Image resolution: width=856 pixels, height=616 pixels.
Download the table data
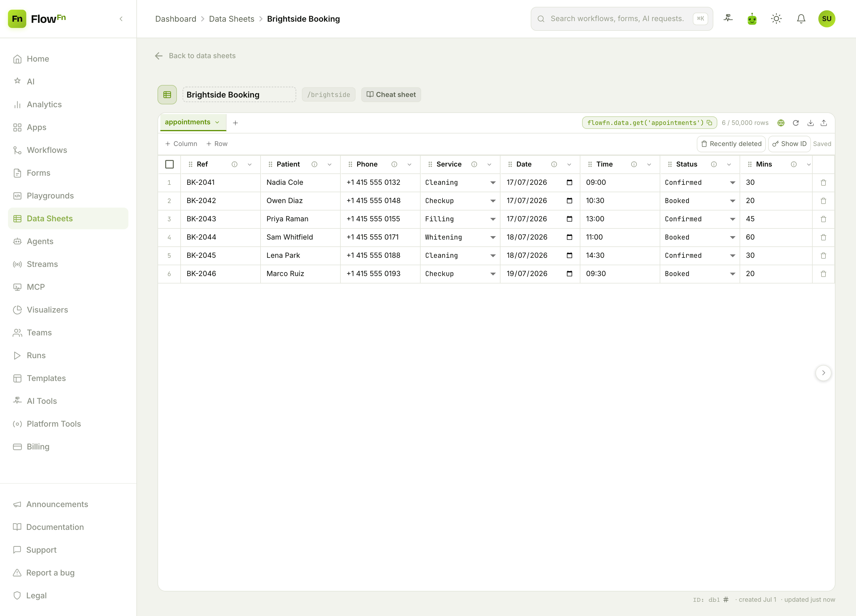coord(810,123)
